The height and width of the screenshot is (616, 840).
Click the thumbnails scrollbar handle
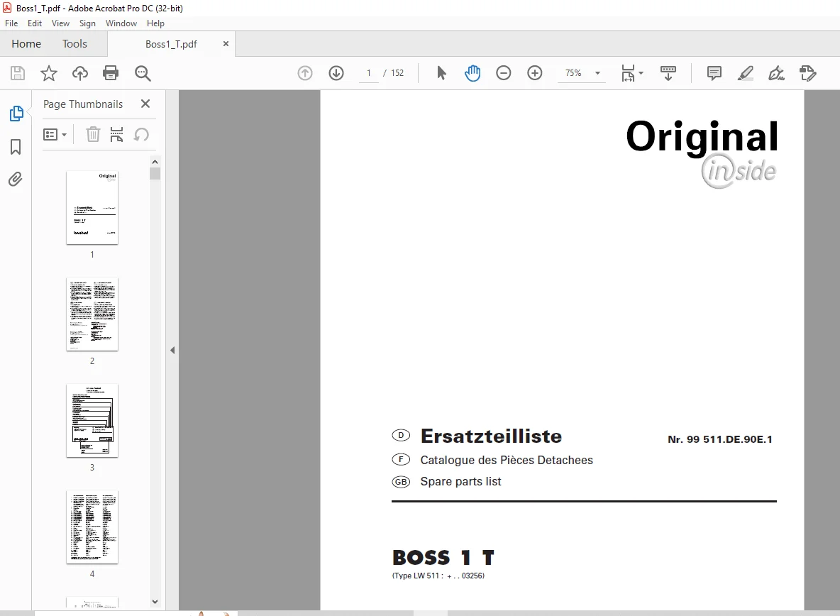[x=155, y=174]
